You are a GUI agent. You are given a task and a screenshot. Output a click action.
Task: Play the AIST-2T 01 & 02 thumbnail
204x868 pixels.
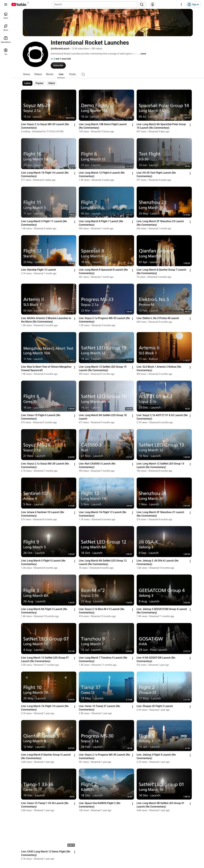point(164,396)
